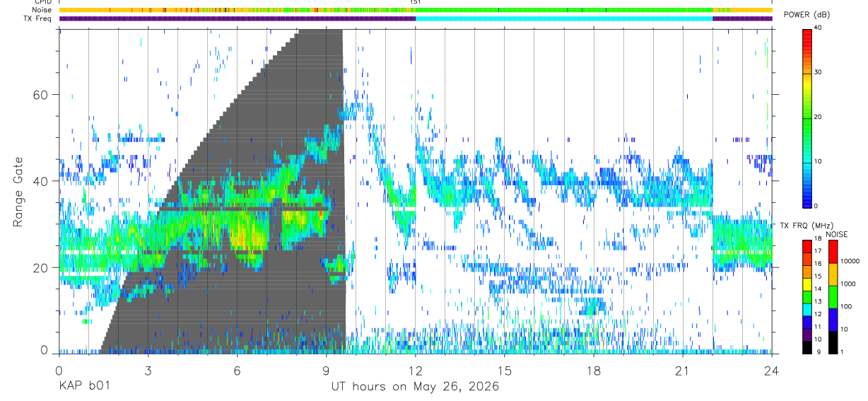Screen dimensions: 868x401
Task: Select hour 21 on the UT time axis
Action: [683, 370]
